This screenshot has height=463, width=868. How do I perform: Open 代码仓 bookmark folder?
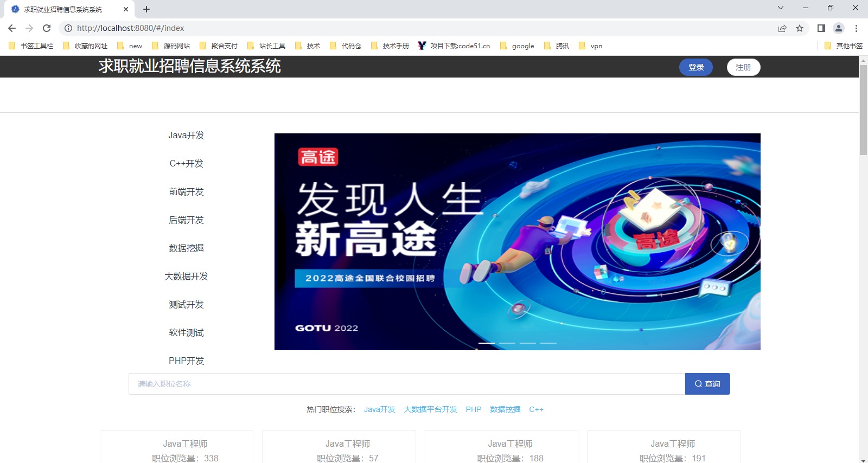(346, 46)
